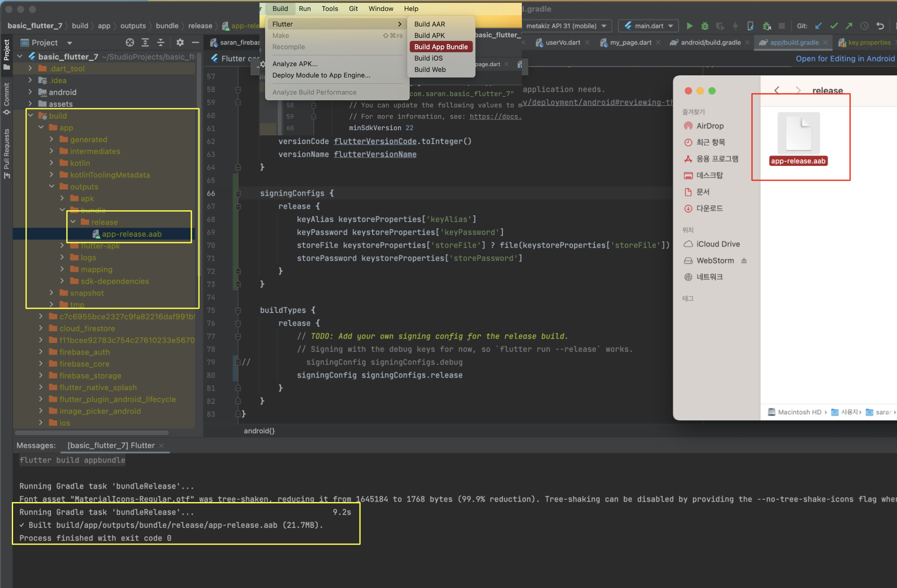Select Build App Bundle menu item
The image size is (897, 588).
click(x=440, y=47)
